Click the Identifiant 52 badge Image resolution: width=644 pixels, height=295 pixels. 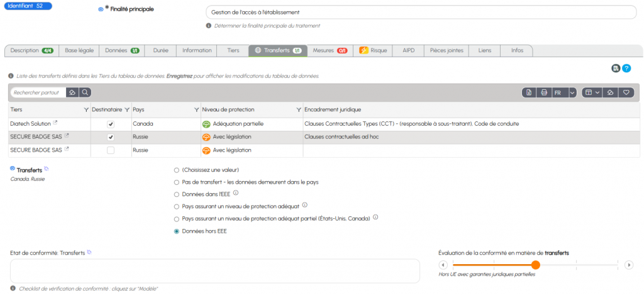pyautogui.click(x=28, y=6)
